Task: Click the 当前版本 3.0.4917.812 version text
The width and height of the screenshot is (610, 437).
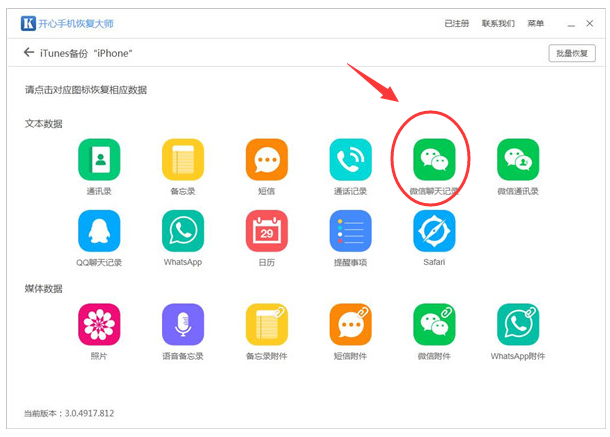Action: point(69,413)
